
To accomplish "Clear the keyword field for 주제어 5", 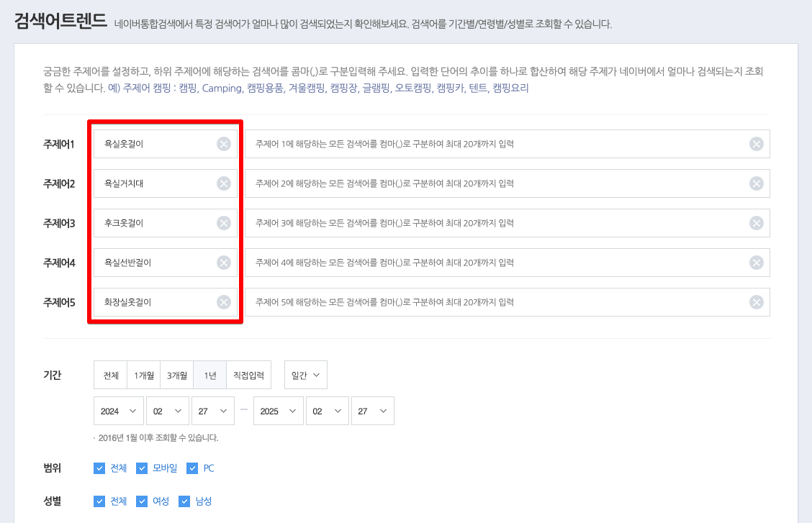I will point(755,301).
